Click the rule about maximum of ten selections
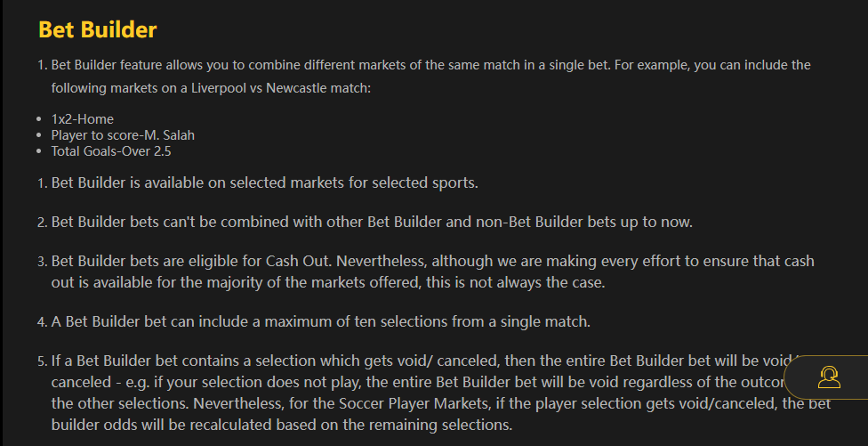This screenshot has height=446, width=868. coord(321,320)
